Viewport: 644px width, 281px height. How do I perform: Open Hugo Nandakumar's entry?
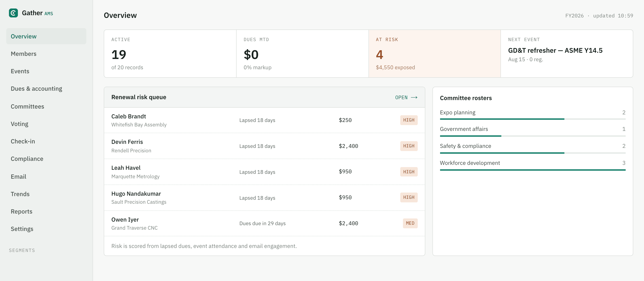(136, 194)
